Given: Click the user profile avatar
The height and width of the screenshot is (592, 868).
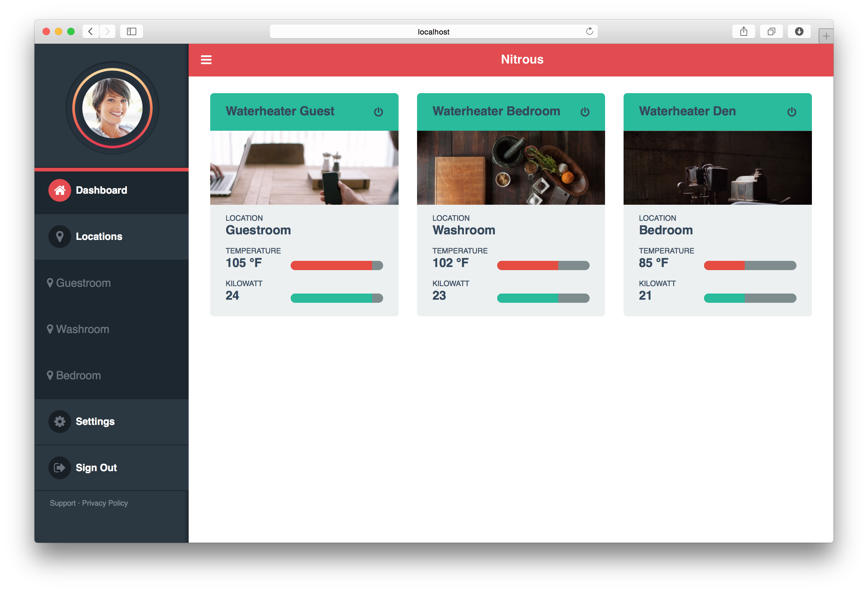Looking at the screenshot, I should 112,108.
